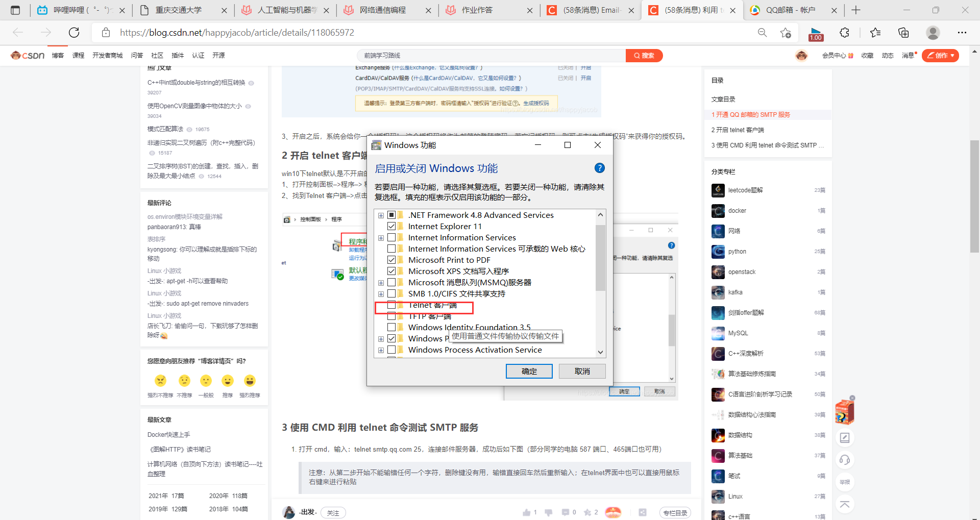Open the zoom magnifier in the address bar
980x520 pixels.
point(762,33)
